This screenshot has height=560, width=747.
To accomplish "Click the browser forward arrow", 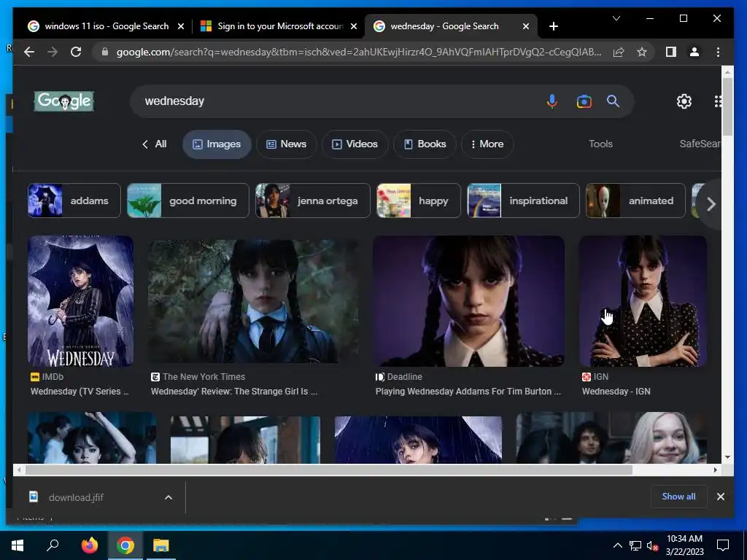I will [x=53, y=52].
